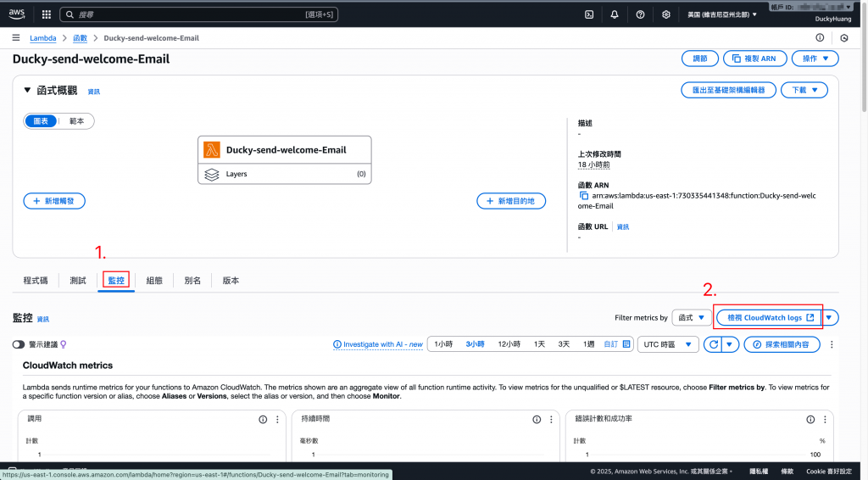The height and width of the screenshot is (480, 868).
Task: Open the custom range calendar icon
Action: click(626, 343)
